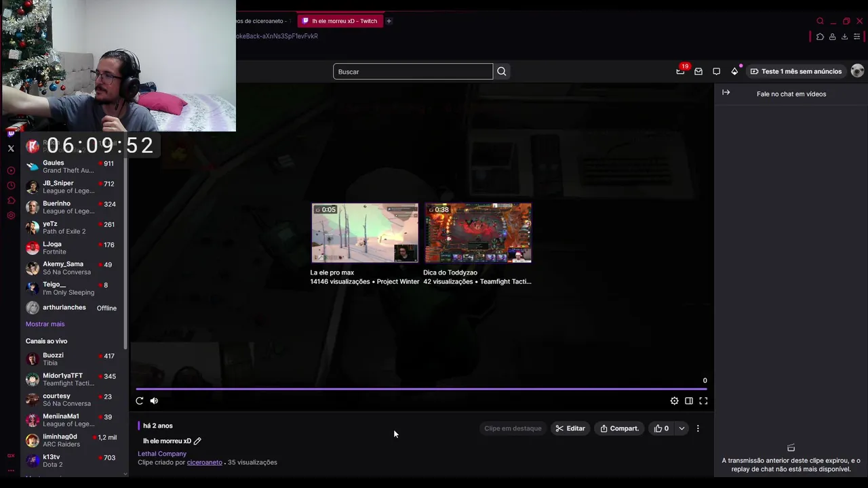Open the user profile avatar menu
The image size is (868, 488).
pos(857,71)
